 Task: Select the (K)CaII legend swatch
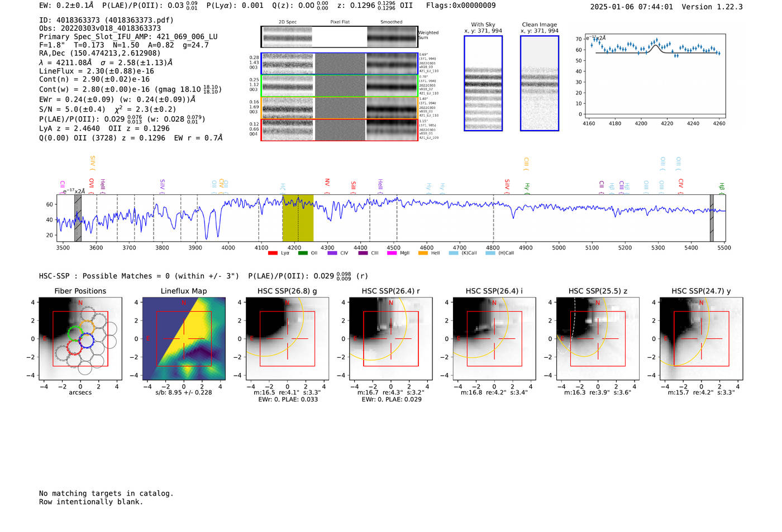(x=454, y=253)
